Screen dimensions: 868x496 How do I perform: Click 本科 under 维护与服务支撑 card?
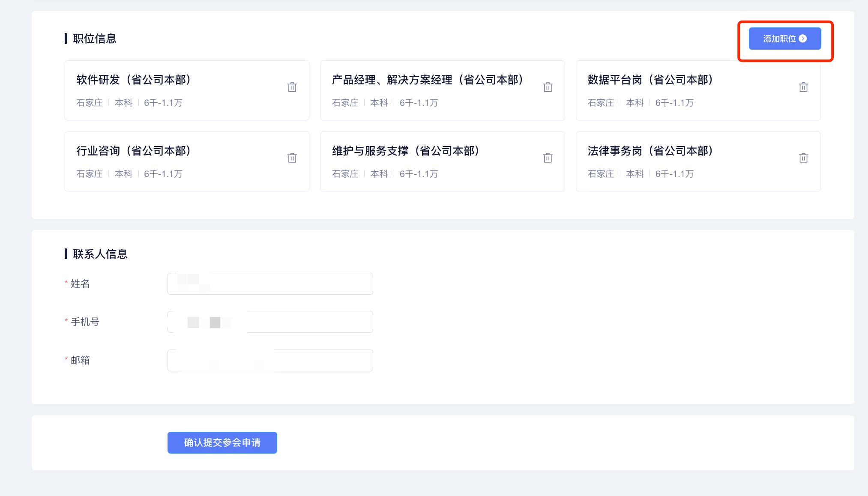coord(379,174)
